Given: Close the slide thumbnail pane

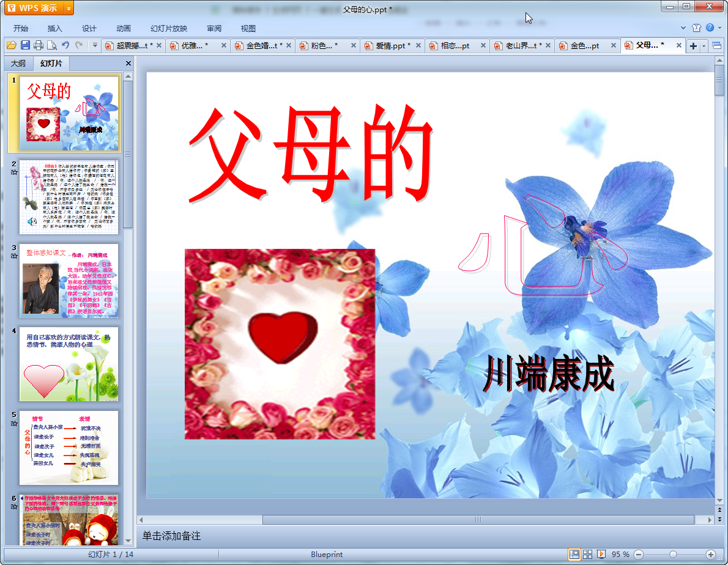Looking at the screenshot, I should click(128, 63).
